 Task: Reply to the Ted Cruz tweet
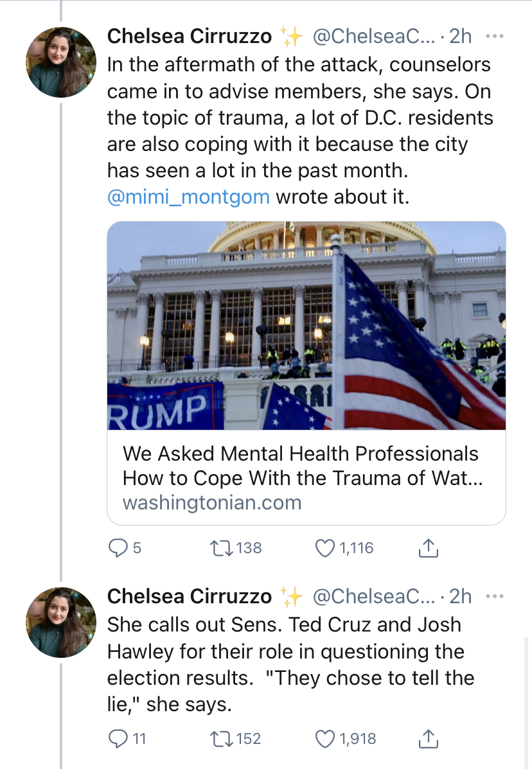point(118,738)
